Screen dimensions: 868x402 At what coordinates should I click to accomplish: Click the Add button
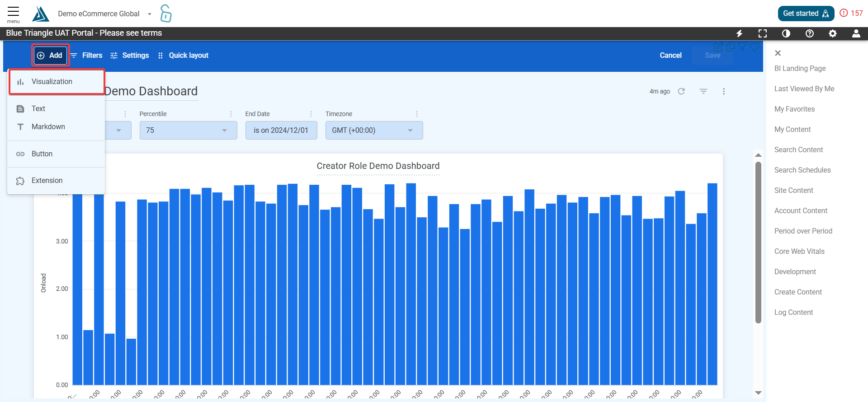(51, 55)
